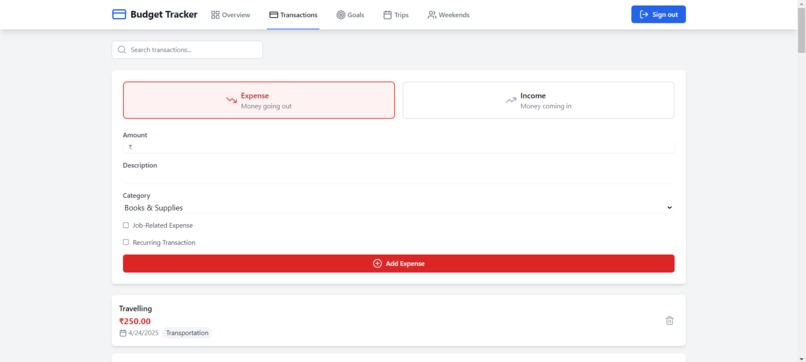Click the red downward trend Expense icon
806x362 pixels.
[231, 100]
